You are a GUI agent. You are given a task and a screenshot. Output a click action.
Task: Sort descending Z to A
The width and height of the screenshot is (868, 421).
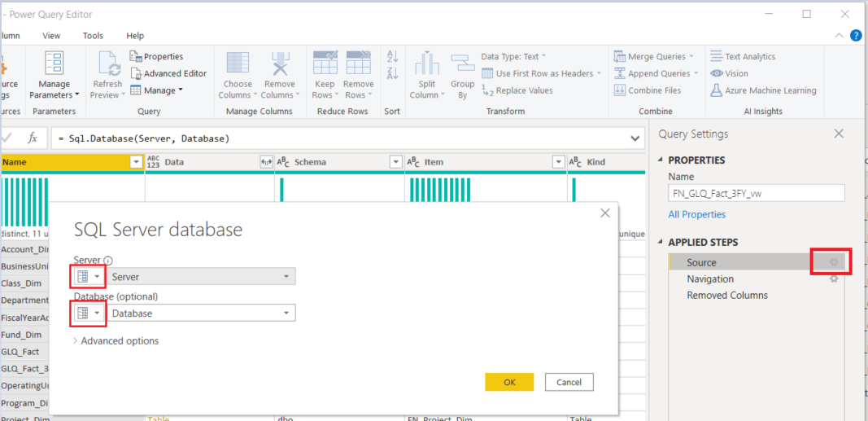click(392, 73)
